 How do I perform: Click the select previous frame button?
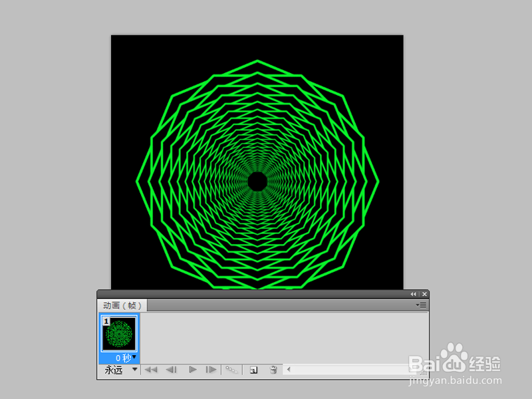pos(172,370)
